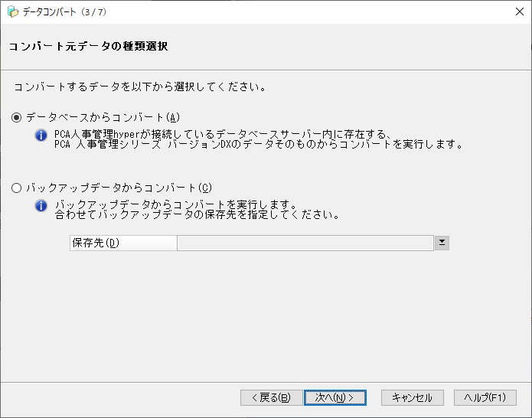Go back with the 戻る(B) button

coord(271,397)
